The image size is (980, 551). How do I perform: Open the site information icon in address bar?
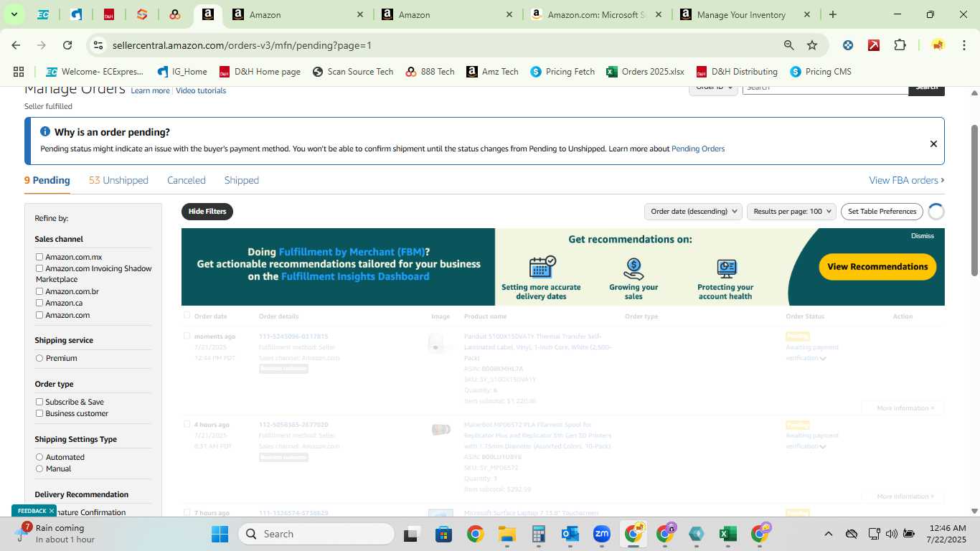98,45
